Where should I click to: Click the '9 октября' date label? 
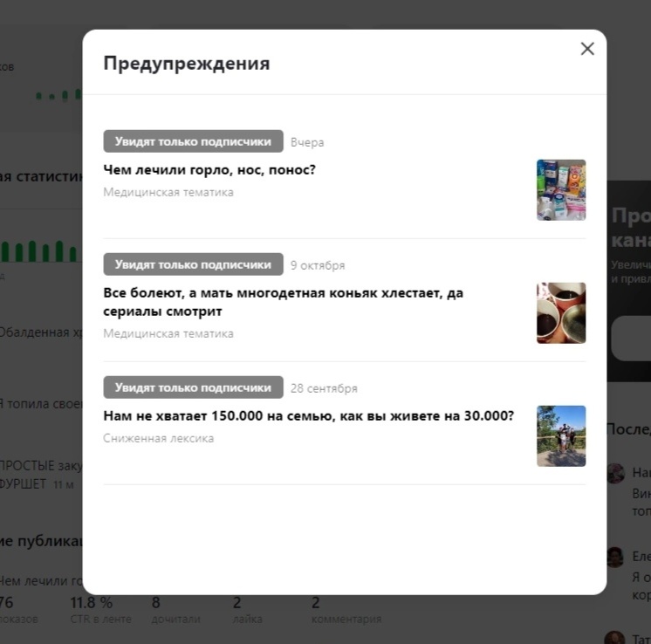(x=318, y=265)
